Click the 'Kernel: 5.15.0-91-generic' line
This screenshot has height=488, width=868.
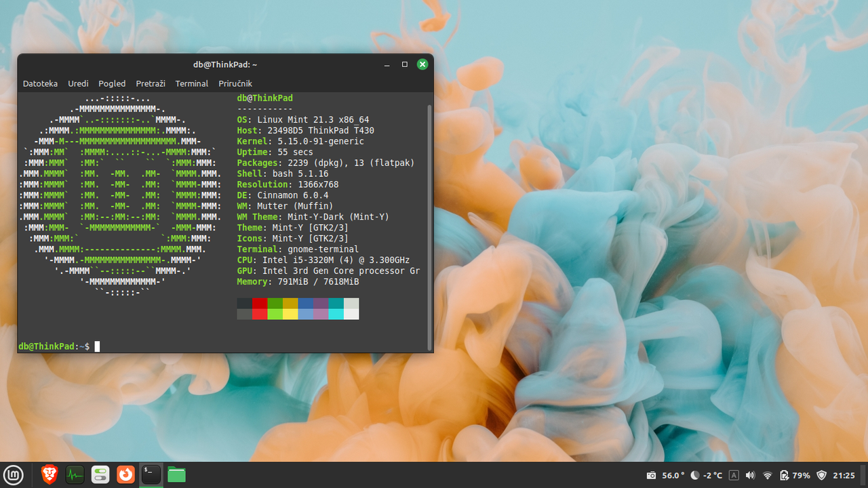click(300, 142)
